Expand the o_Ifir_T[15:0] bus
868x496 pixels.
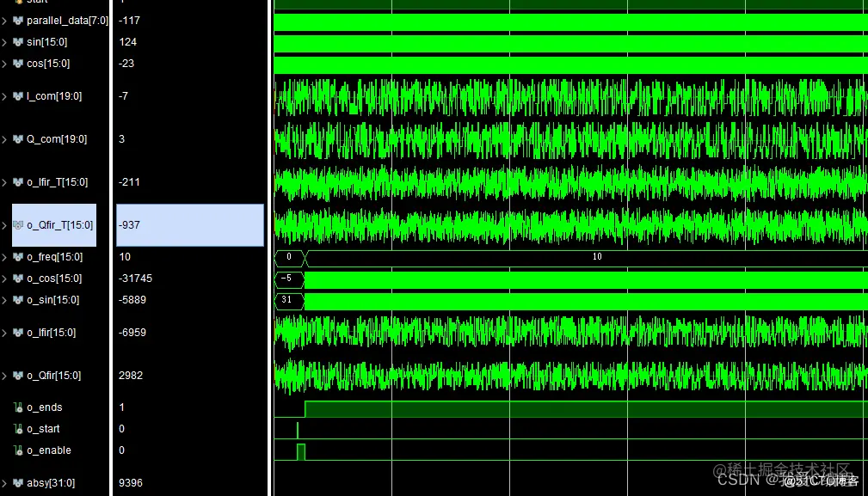pyautogui.click(x=4, y=182)
